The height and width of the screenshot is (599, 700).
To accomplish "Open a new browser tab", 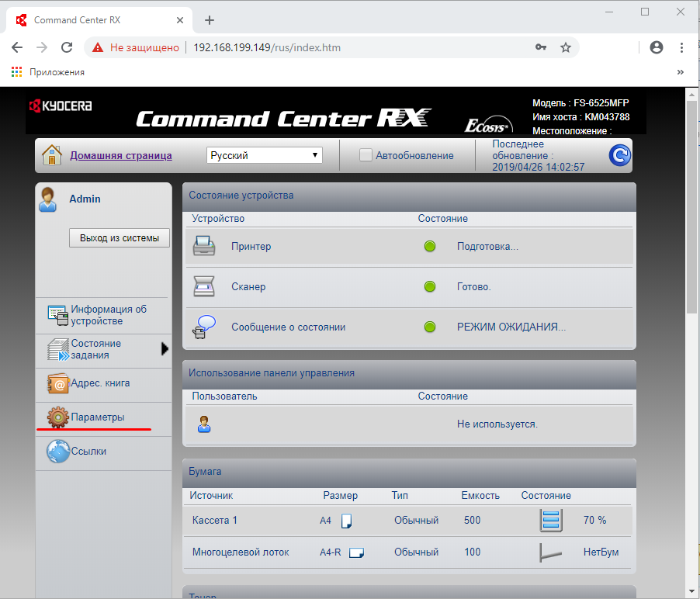I will click(209, 20).
